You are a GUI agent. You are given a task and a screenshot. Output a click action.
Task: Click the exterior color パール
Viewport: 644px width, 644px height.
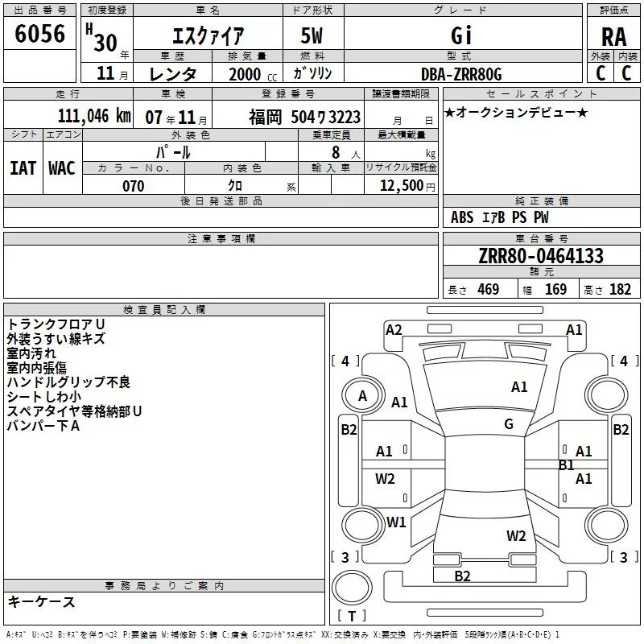173,152
